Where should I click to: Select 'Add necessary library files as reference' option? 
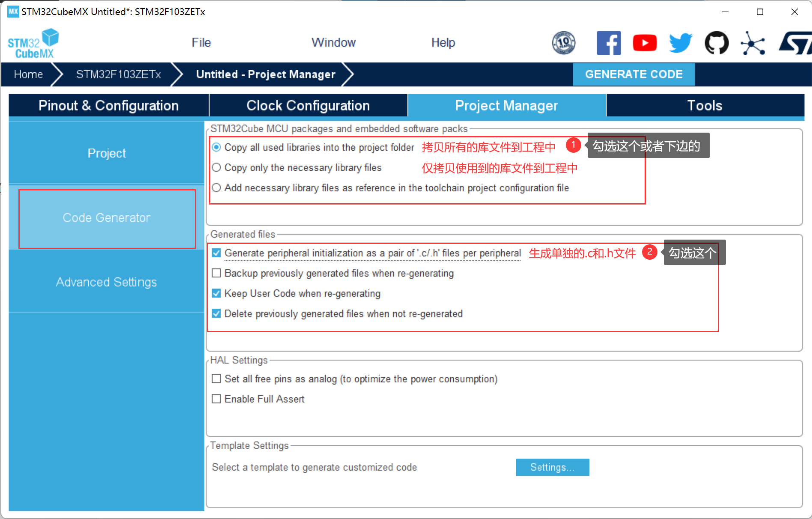(x=217, y=188)
